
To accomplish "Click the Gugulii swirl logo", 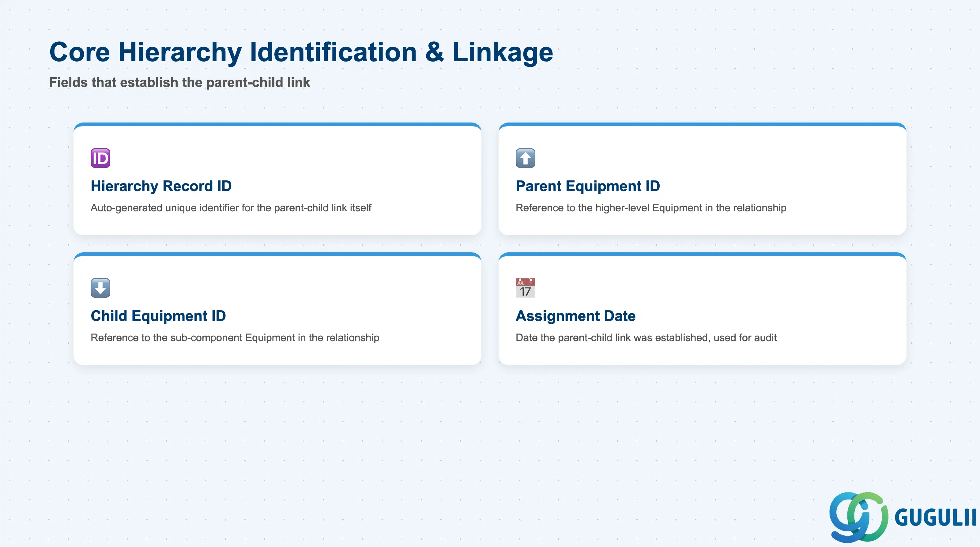I will (x=859, y=517).
